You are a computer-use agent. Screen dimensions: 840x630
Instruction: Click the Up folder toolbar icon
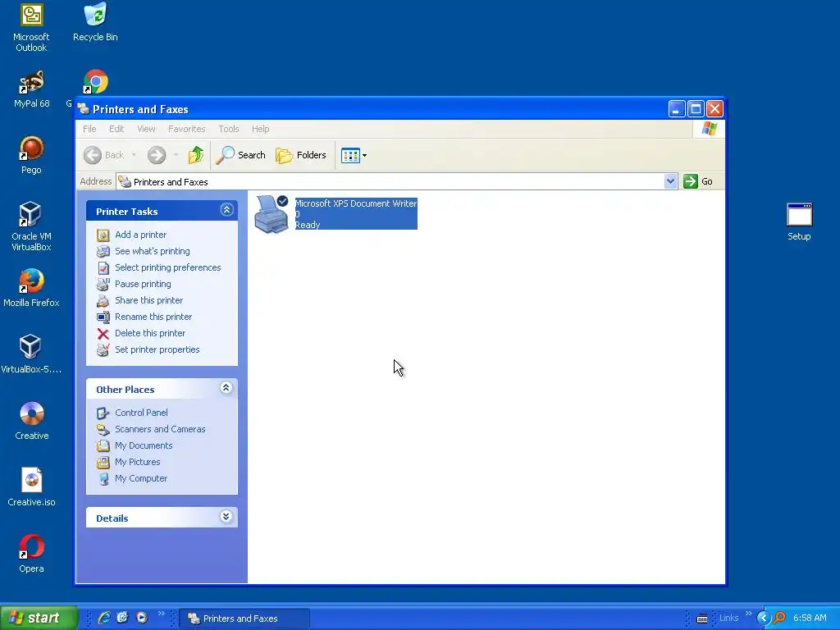click(x=195, y=155)
